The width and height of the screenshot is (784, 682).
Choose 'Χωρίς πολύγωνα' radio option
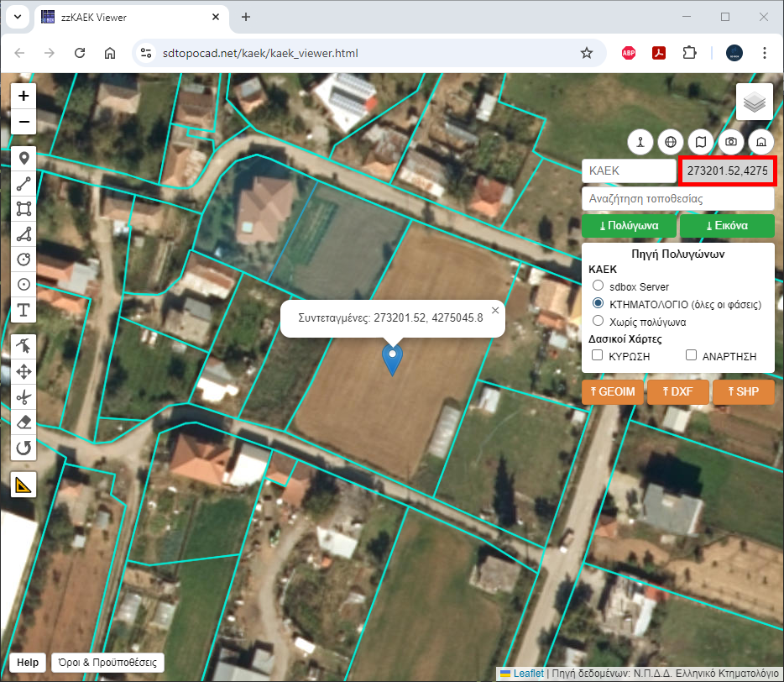point(598,321)
